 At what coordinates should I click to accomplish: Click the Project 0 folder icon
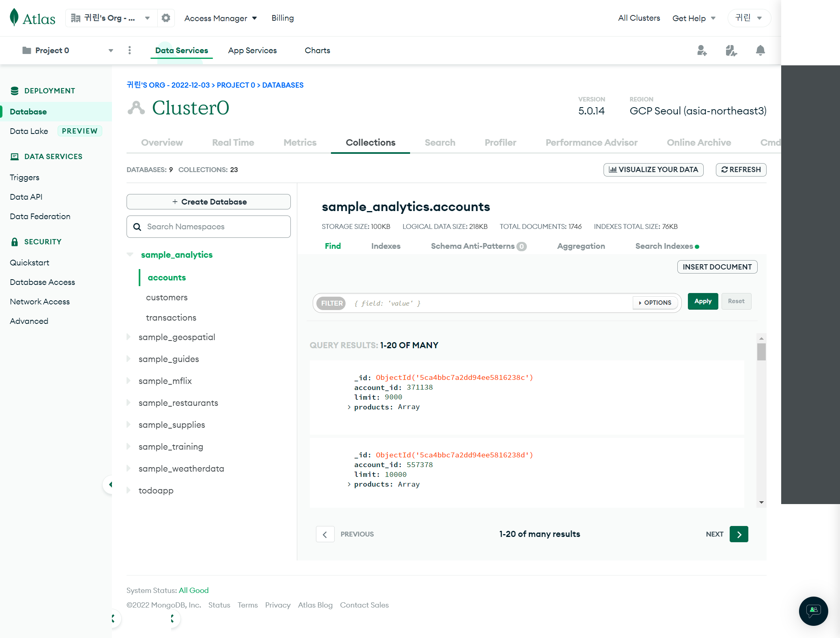[27, 50]
